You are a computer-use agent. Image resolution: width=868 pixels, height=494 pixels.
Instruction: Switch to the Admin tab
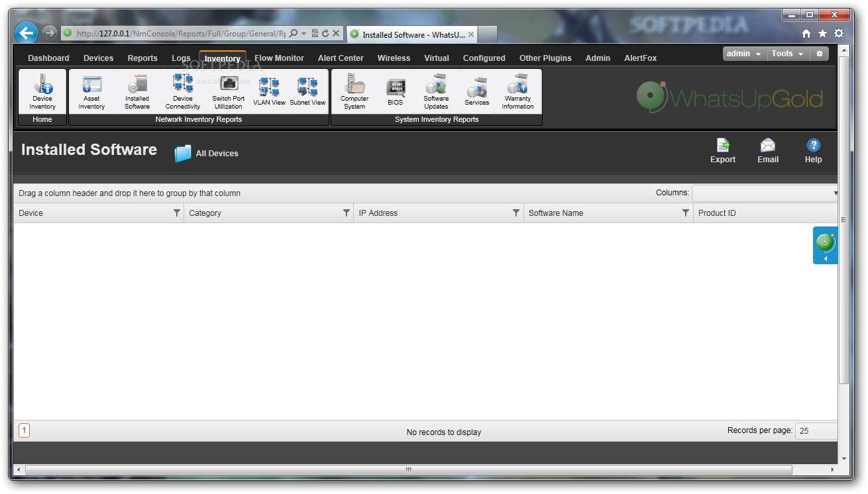(x=598, y=58)
